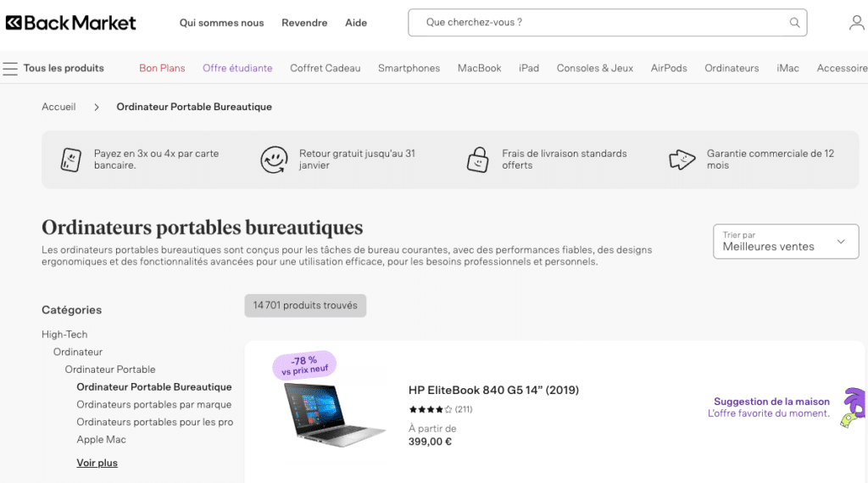The height and width of the screenshot is (483, 868).
Task: Click Payez en 3x ou 4x text
Action: 156,159
